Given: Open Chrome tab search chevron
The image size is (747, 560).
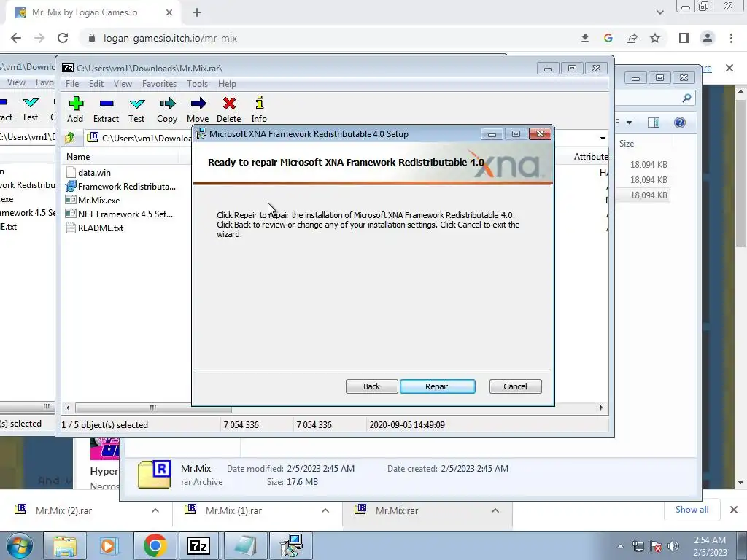Looking at the screenshot, I should (x=659, y=12).
